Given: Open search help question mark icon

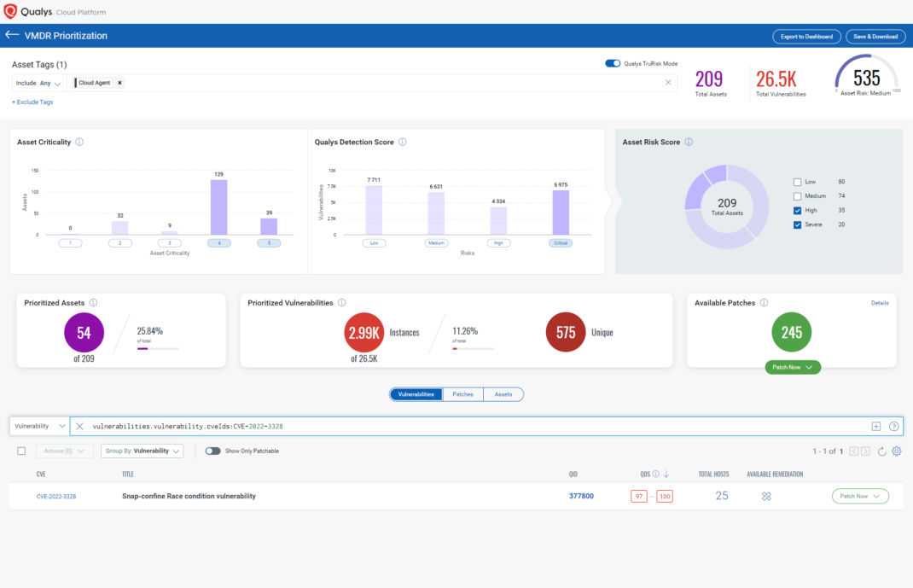Looking at the screenshot, I should point(893,426).
